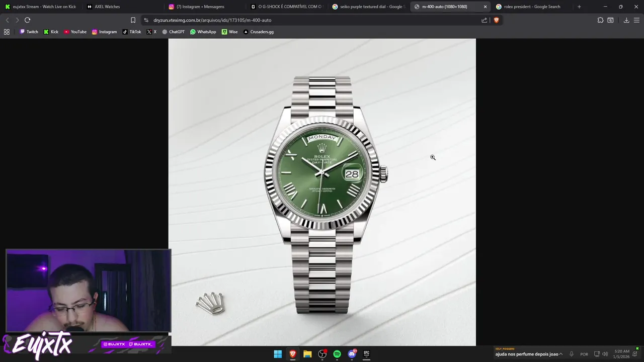Open the Windows Start menu
The image size is (644, 362).
[x=278, y=354]
